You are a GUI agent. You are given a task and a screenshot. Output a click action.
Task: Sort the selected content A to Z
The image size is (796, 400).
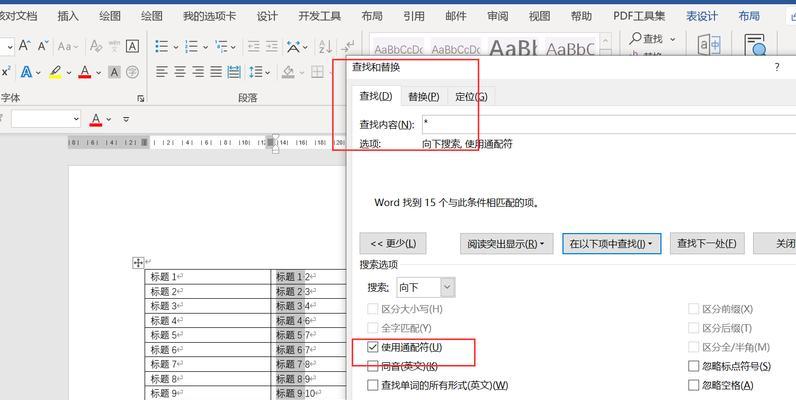click(325, 46)
